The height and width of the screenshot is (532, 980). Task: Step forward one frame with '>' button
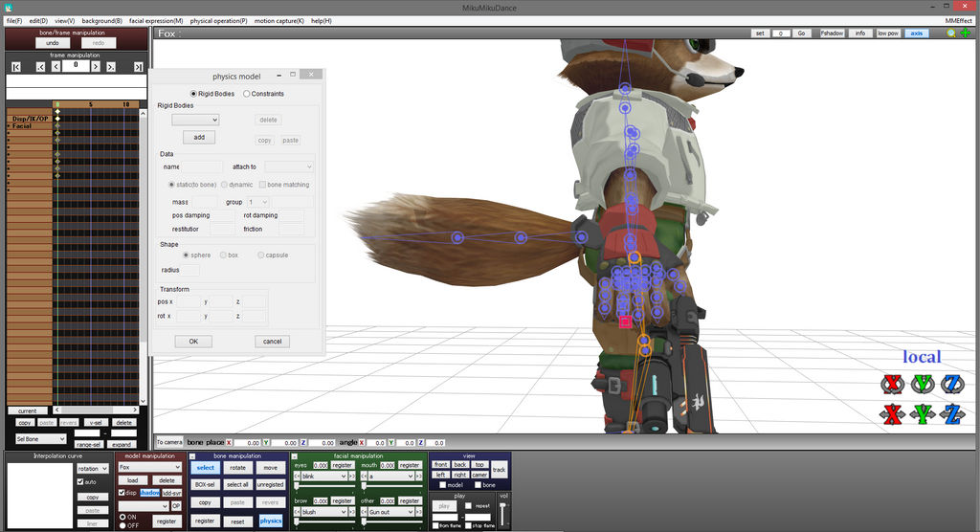click(95, 66)
